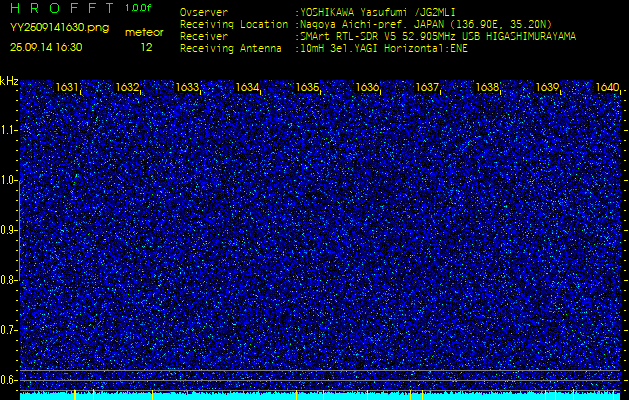Screen dimensions: 629x400
Task: Click the 'Ovserver' field label
Action: pyautogui.click(x=204, y=12)
